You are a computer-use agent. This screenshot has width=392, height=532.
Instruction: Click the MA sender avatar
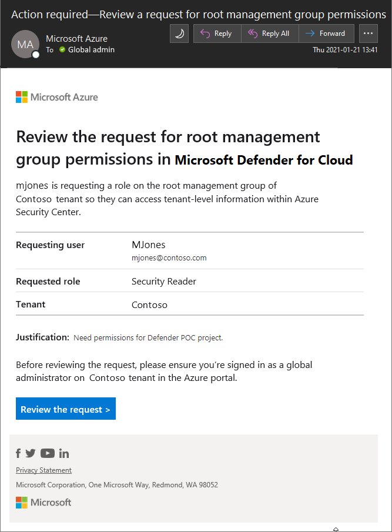click(25, 44)
